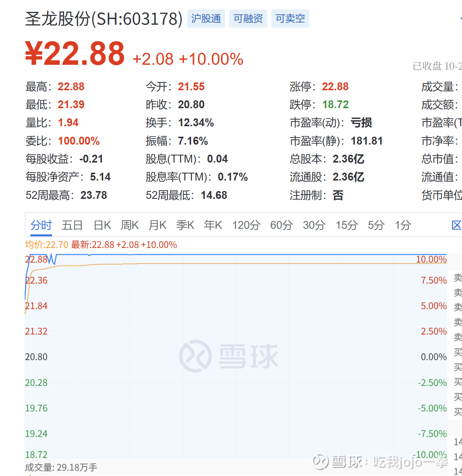The height and width of the screenshot is (476, 462).
Task: Click the 量比 value 1.94
Action: [68, 122]
